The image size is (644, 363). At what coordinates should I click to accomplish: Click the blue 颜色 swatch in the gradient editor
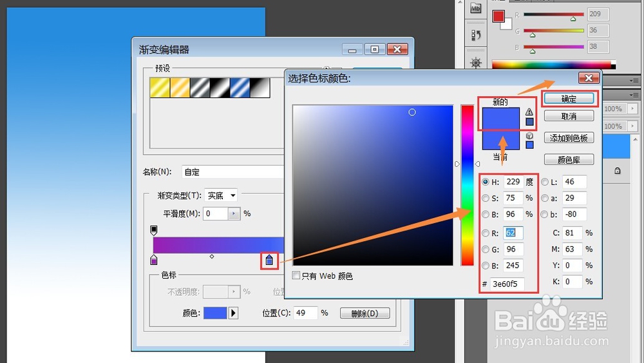(215, 313)
